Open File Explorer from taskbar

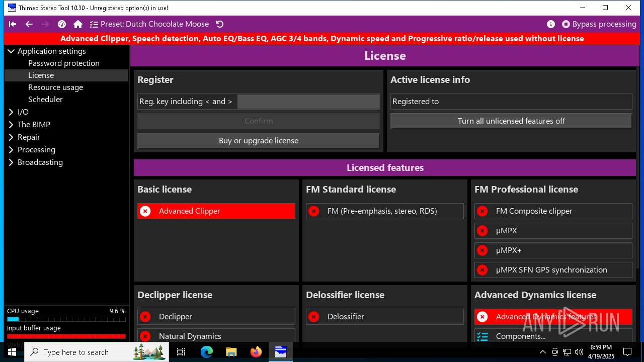(x=231, y=352)
